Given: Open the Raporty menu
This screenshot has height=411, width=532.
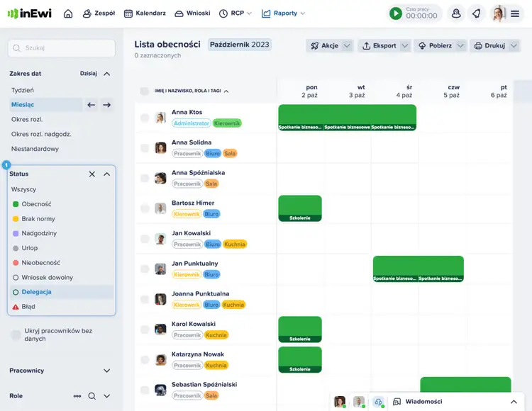Looking at the screenshot, I should pos(283,13).
